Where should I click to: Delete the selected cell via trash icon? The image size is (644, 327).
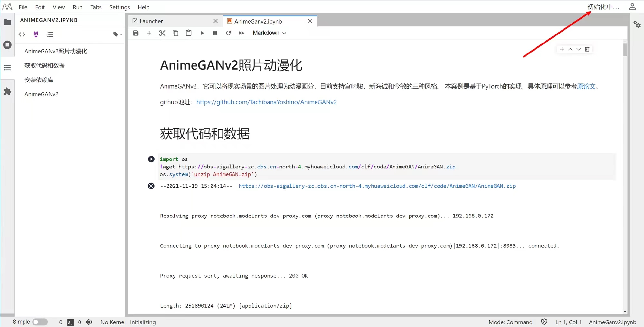[x=587, y=49]
